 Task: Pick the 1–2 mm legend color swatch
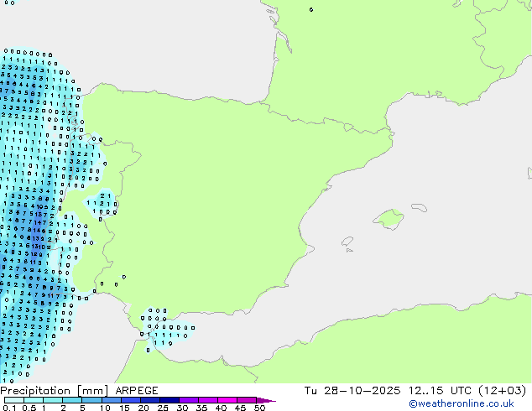click(54, 400)
